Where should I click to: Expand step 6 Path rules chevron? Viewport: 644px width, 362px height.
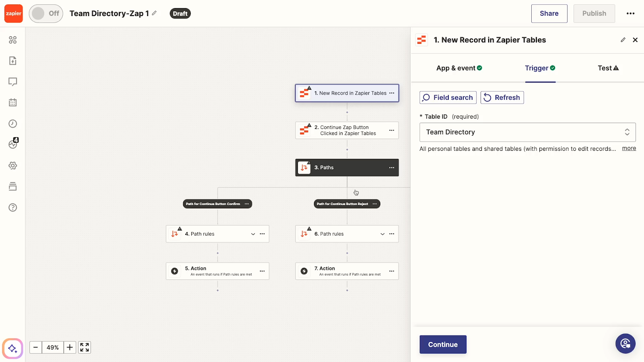click(x=382, y=234)
